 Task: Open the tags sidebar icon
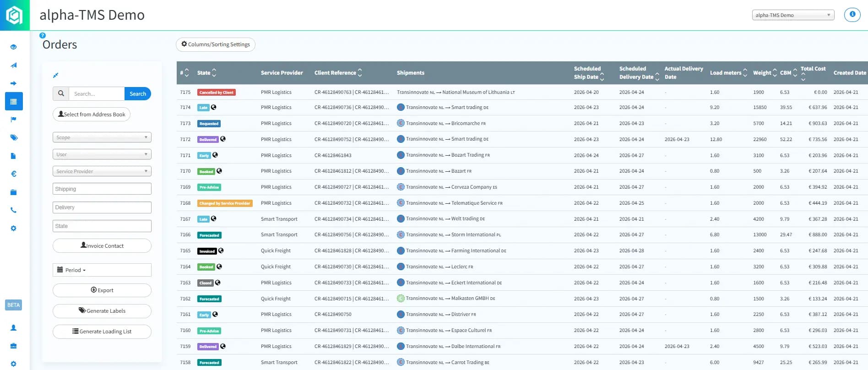click(14, 137)
